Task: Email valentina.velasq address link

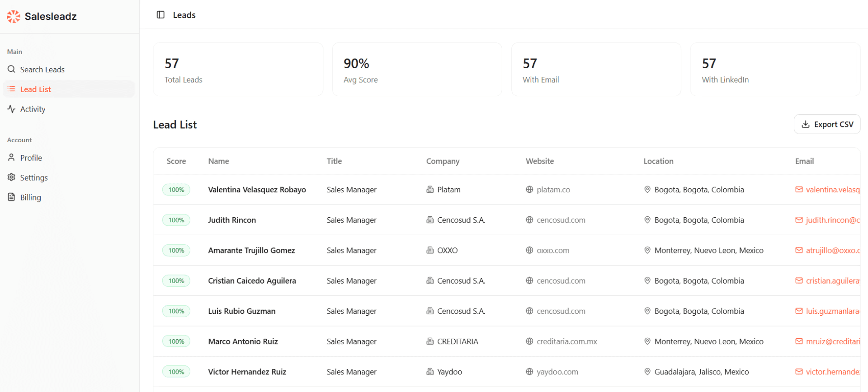Action: pos(833,190)
